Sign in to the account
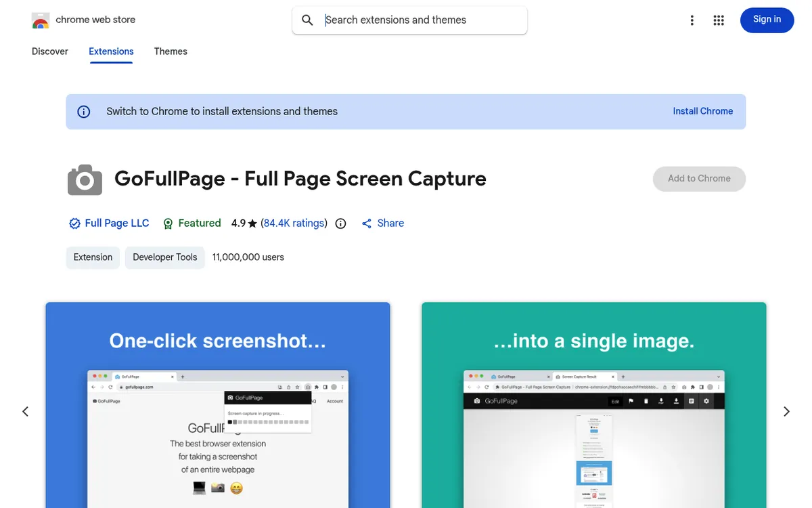The height and width of the screenshot is (508, 812). click(767, 20)
